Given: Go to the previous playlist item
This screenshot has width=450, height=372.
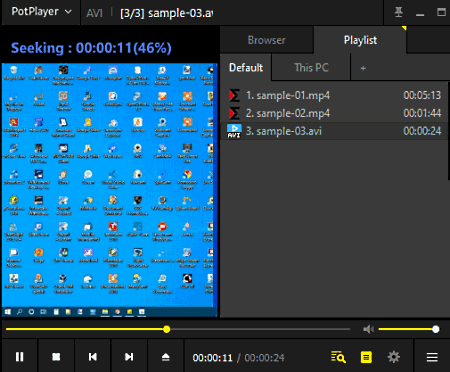Looking at the screenshot, I should tap(93, 357).
